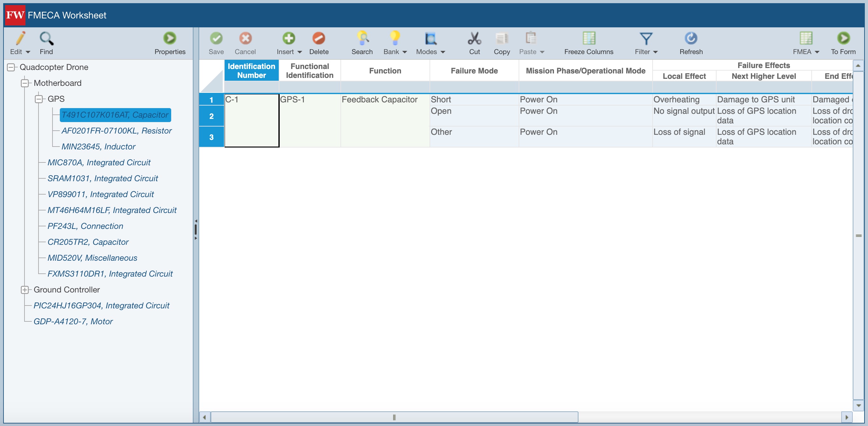Click Functional Identification column header
Image resolution: width=868 pixels, height=426 pixels.
pos(310,71)
